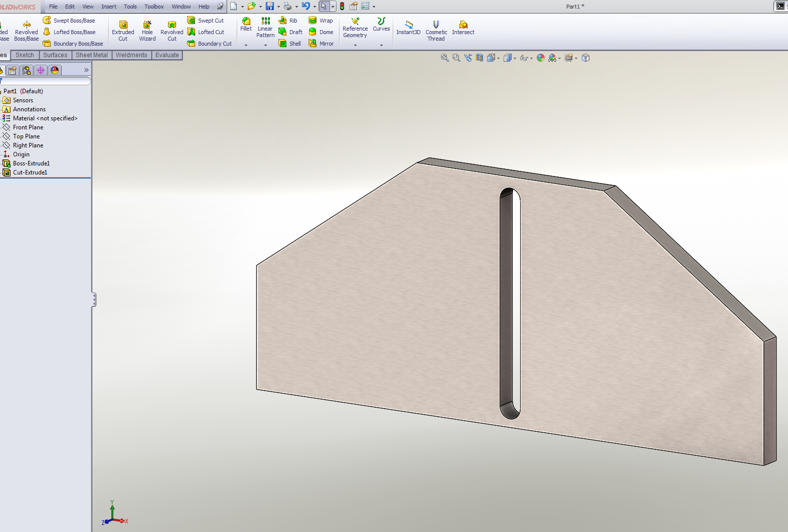Choose the Shell feature
Viewport: 788px width, 532px height.
click(290, 44)
